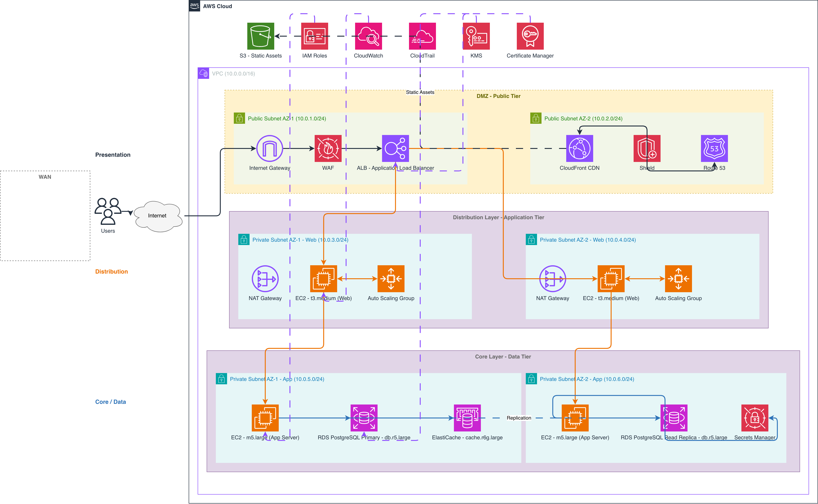Select the Application Load Balancer icon
Viewport: 818px width, 504px height.
[395, 148]
